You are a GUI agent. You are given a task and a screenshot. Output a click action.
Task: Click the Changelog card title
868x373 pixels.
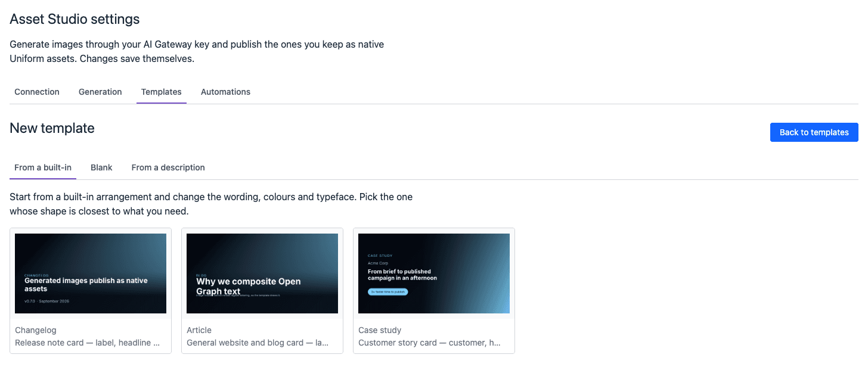(x=36, y=330)
